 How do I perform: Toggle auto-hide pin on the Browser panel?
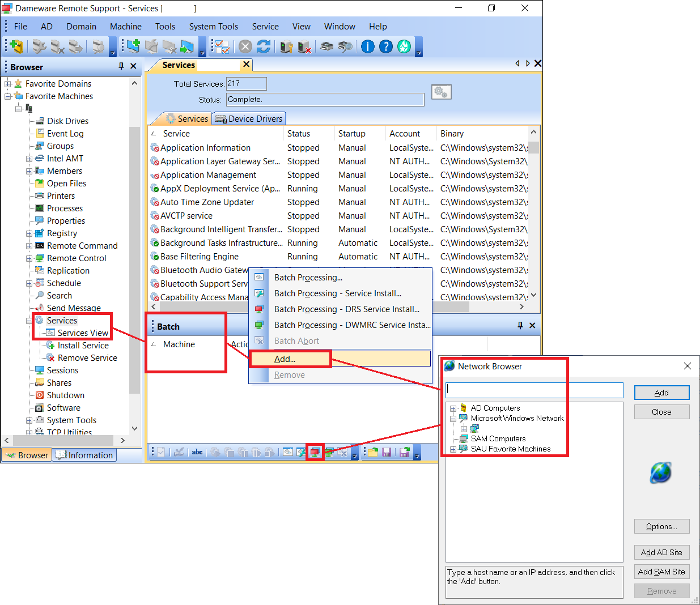pos(121,66)
